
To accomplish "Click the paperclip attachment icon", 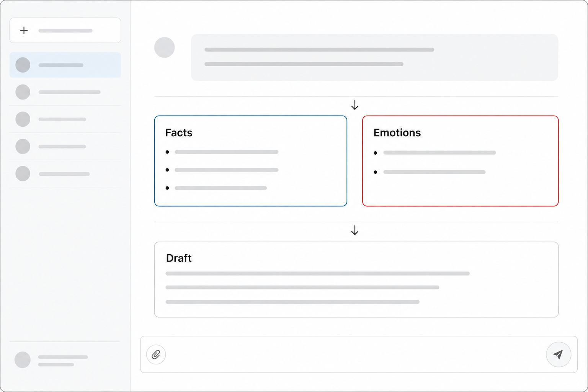I will pos(156,354).
